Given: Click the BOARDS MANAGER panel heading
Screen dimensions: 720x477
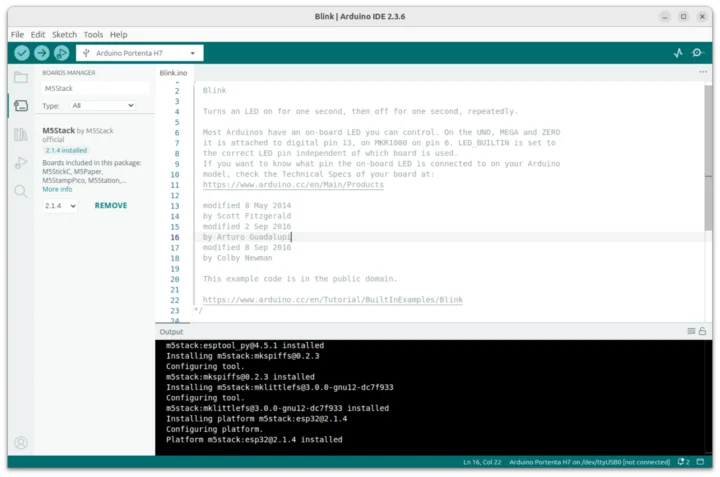Looking at the screenshot, I should [69, 73].
